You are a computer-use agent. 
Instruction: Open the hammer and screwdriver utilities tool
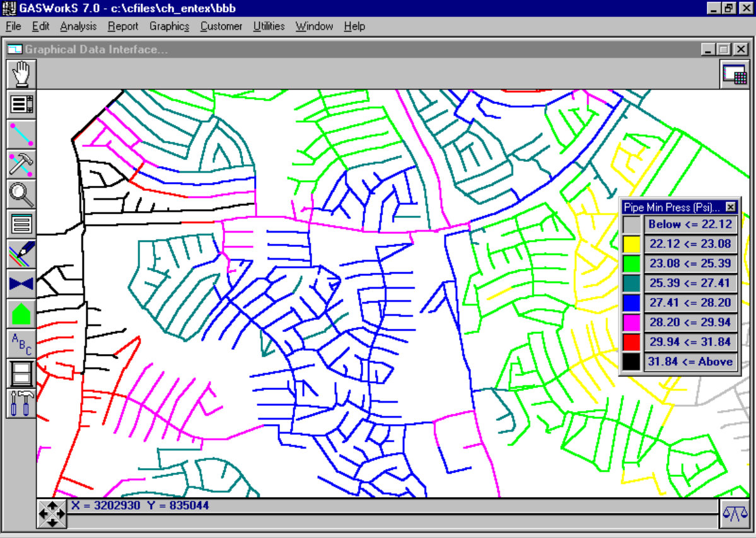click(x=21, y=403)
